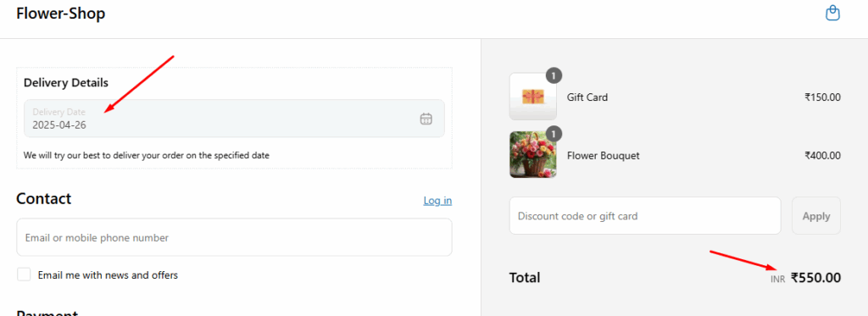Follow the Log in link
Screen dimensions: 868x316
tap(437, 200)
